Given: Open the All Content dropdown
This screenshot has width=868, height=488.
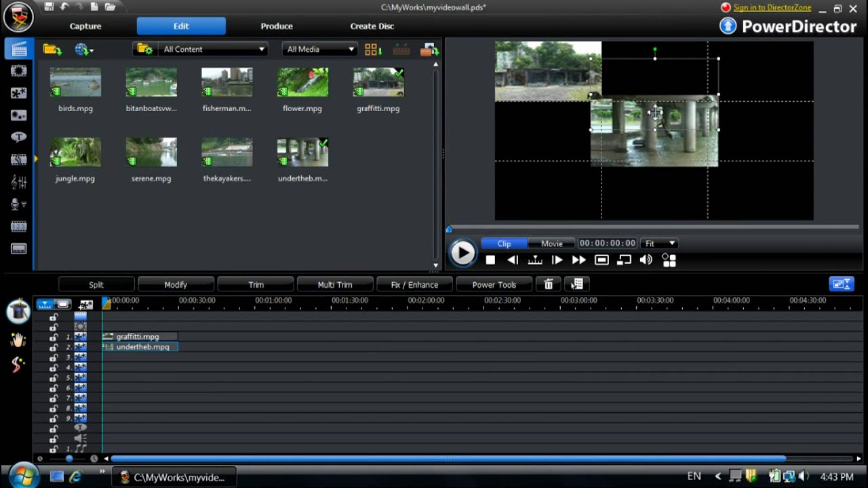Looking at the screenshot, I should pos(213,49).
